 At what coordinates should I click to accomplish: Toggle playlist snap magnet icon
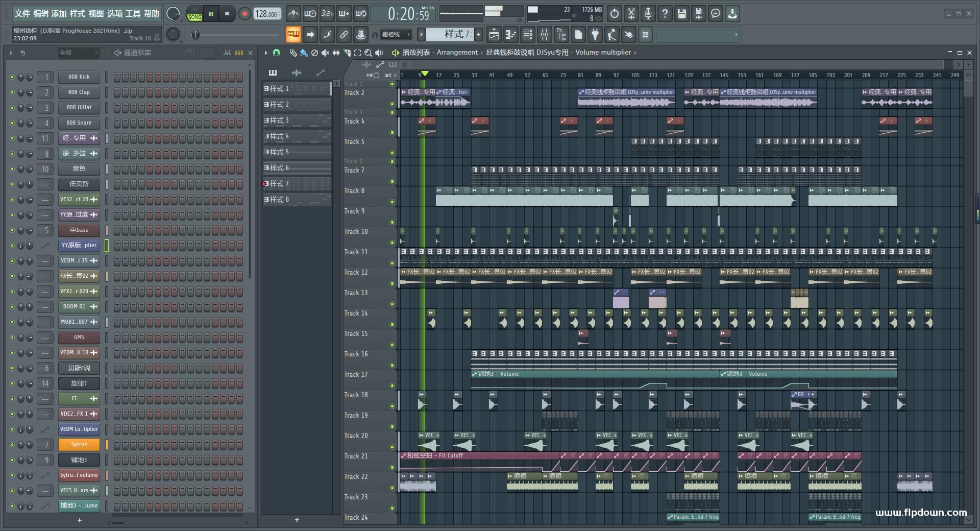point(276,53)
